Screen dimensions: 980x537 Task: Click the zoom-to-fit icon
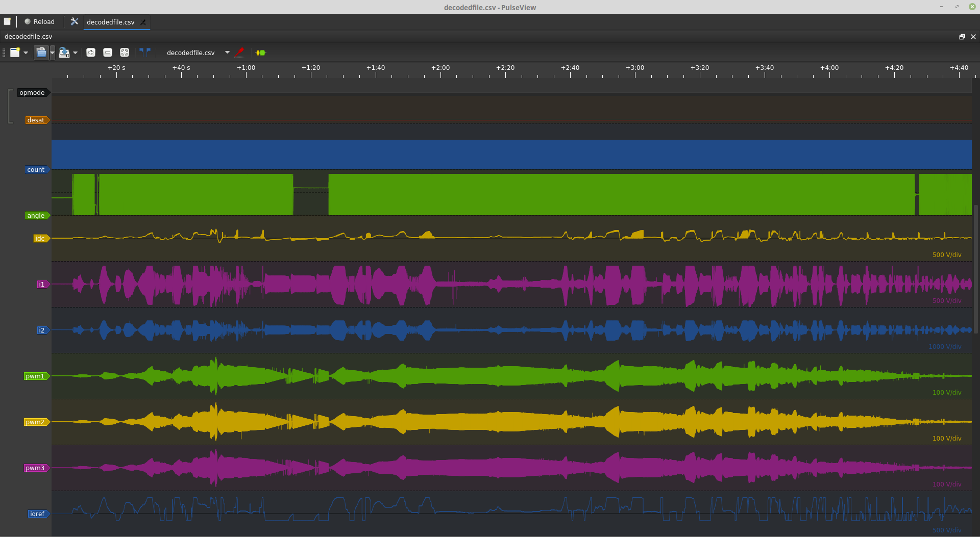coord(125,53)
